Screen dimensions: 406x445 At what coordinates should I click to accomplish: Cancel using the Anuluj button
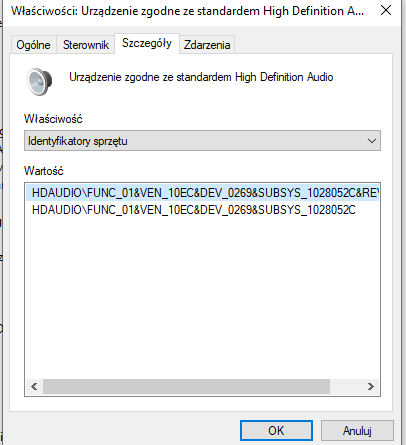(357, 430)
